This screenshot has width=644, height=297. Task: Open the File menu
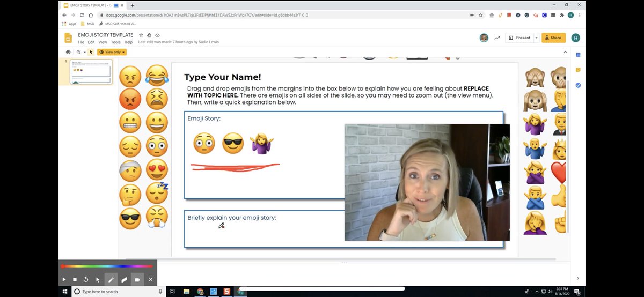tap(81, 42)
